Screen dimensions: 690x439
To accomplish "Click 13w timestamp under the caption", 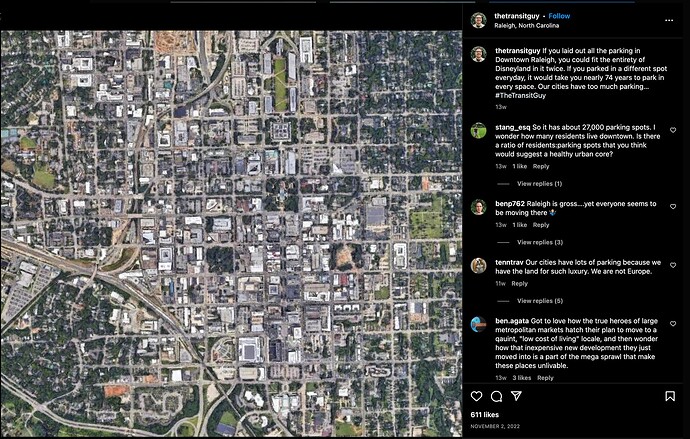I will coord(501,107).
